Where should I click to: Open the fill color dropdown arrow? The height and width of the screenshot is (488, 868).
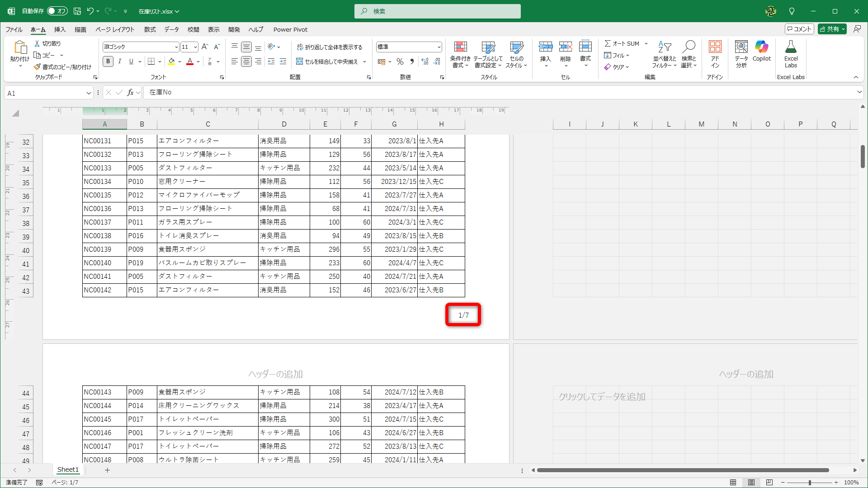(x=179, y=61)
